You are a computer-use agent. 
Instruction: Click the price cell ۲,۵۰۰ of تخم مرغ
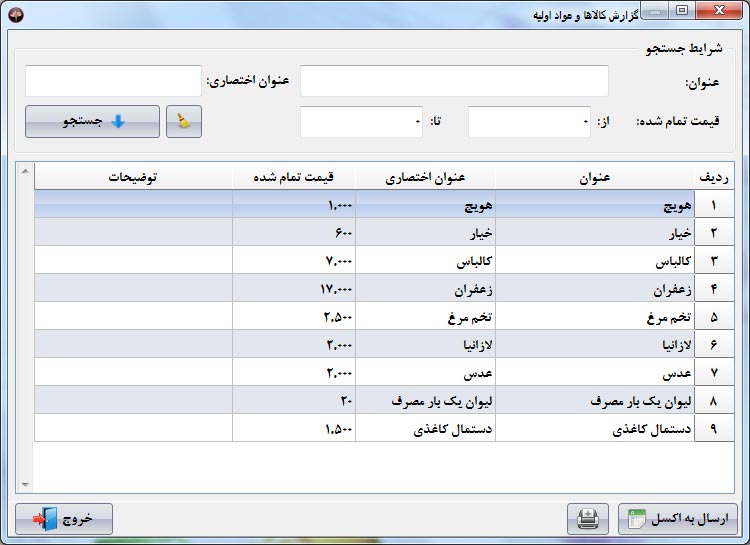[294, 316]
